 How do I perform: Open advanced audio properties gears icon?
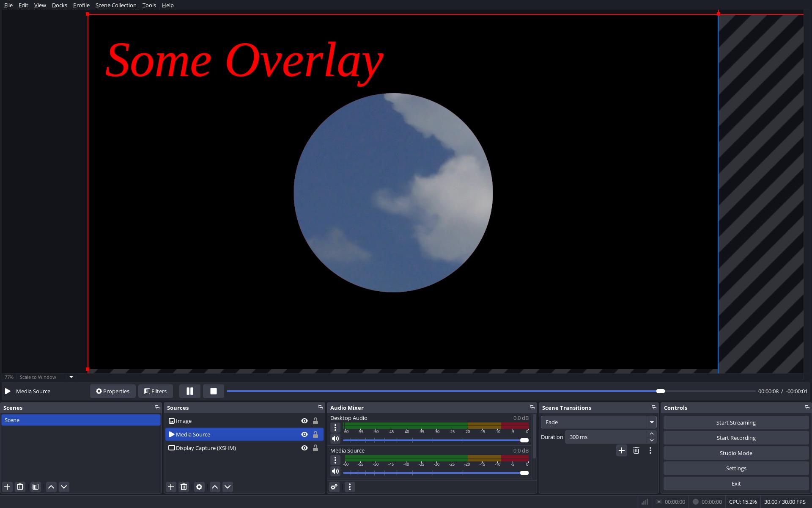[334, 487]
